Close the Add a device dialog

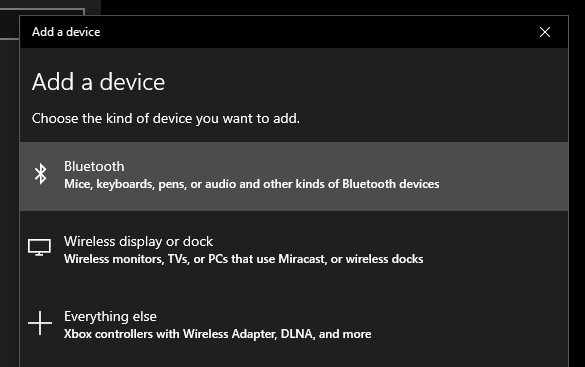coord(545,32)
